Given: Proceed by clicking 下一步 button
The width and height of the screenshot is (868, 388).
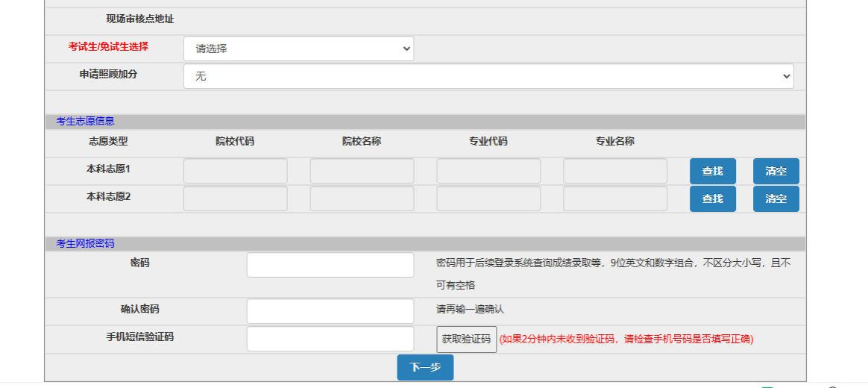Looking at the screenshot, I should click(x=425, y=367).
